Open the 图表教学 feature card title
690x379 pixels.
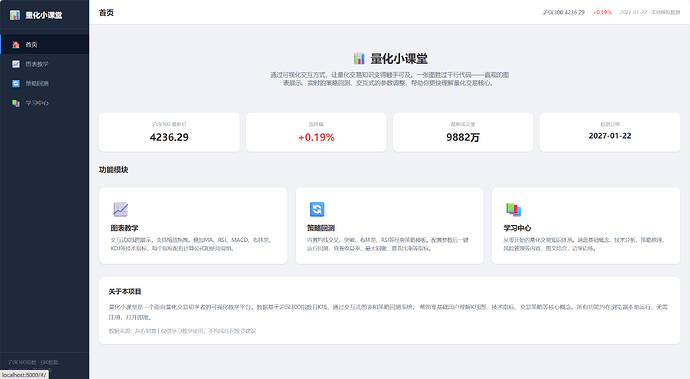pyautogui.click(x=125, y=228)
